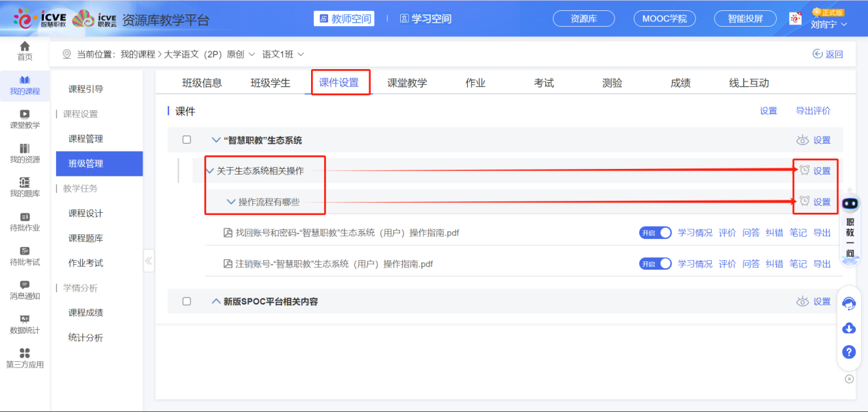Image resolution: width=868 pixels, height=412 pixels.
Task: Open 数据统计 sidebar icon
Action: [x=25, y=319]
